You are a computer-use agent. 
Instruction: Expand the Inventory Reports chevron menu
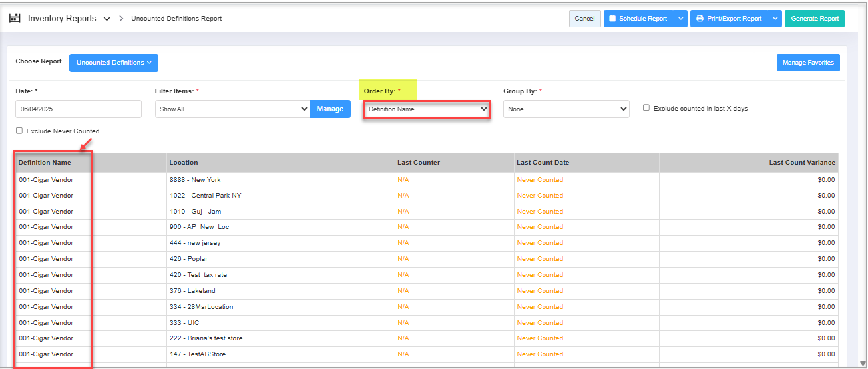pos(107,19)
